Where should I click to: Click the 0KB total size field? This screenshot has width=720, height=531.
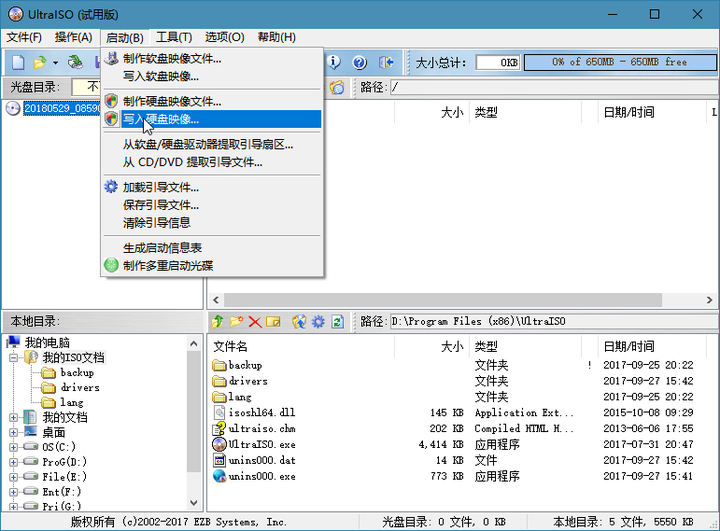[x=498, y=62]
